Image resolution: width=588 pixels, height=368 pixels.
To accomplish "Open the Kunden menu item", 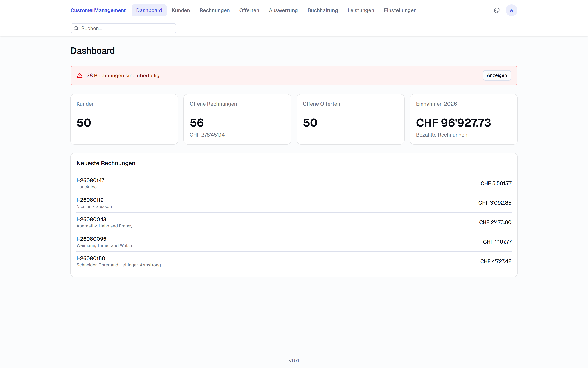I will point(181,10).
